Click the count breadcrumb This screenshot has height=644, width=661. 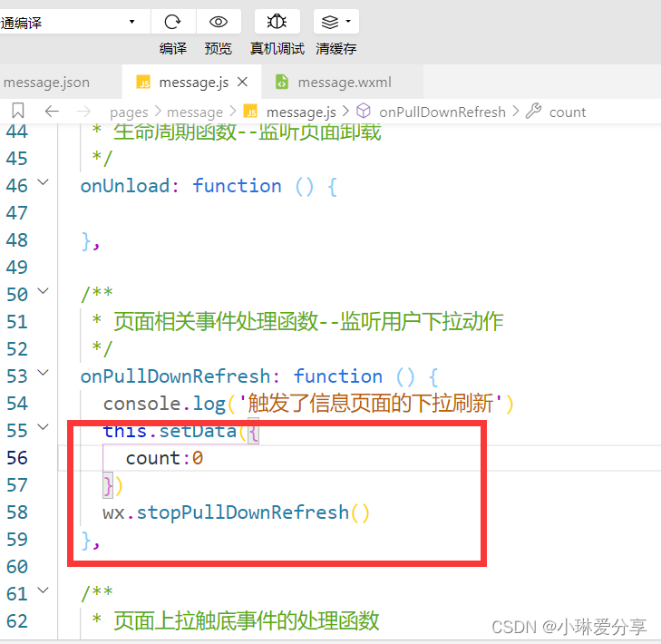[568, 112]
